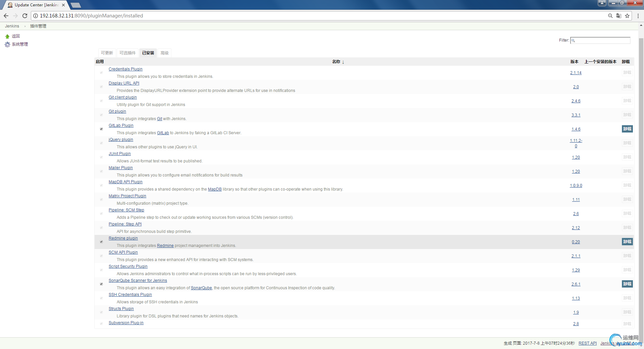Click the Script Security Plugin disabled checkbox
Screen dimensions: 644x349
pos(101,270)
